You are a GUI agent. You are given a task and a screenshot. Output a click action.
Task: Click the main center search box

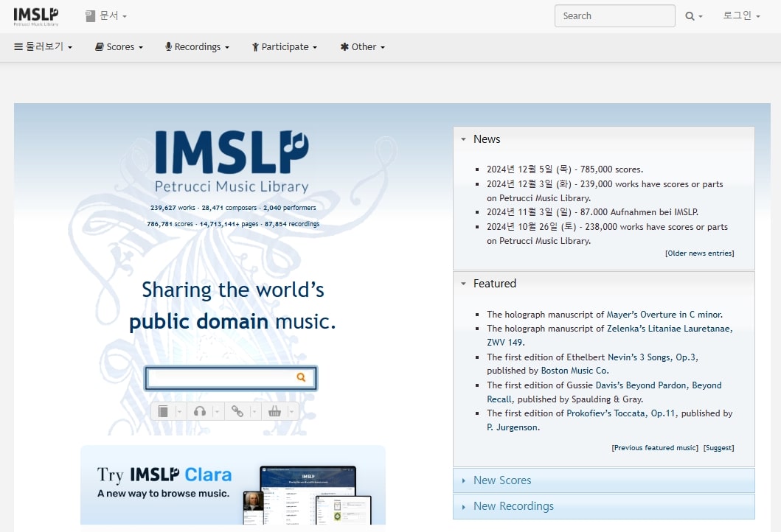[231, 378]
